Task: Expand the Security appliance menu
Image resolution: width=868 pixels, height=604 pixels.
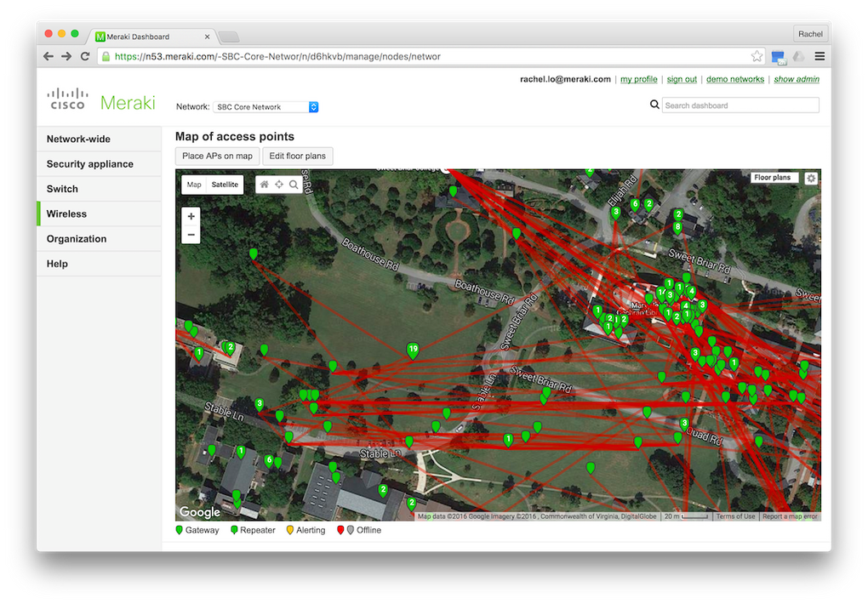Action: click(x=89, y=164)
